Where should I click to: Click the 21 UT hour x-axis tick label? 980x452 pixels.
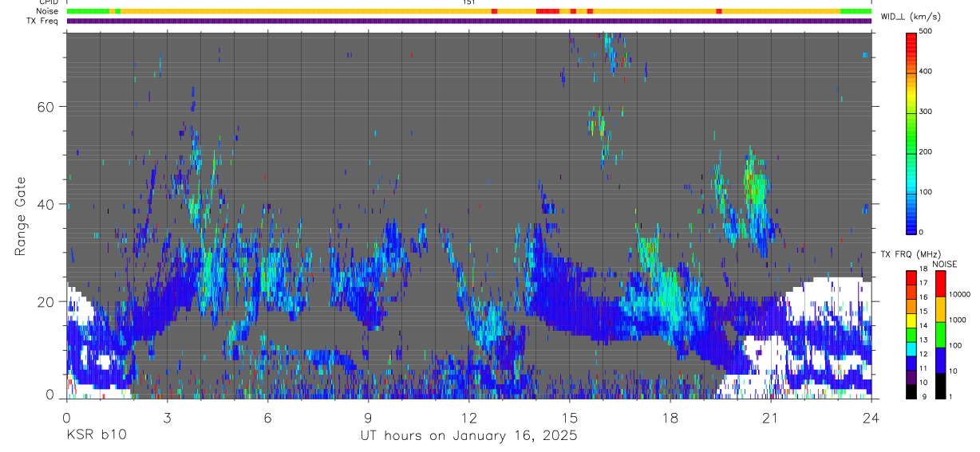(x=771, y=417)
